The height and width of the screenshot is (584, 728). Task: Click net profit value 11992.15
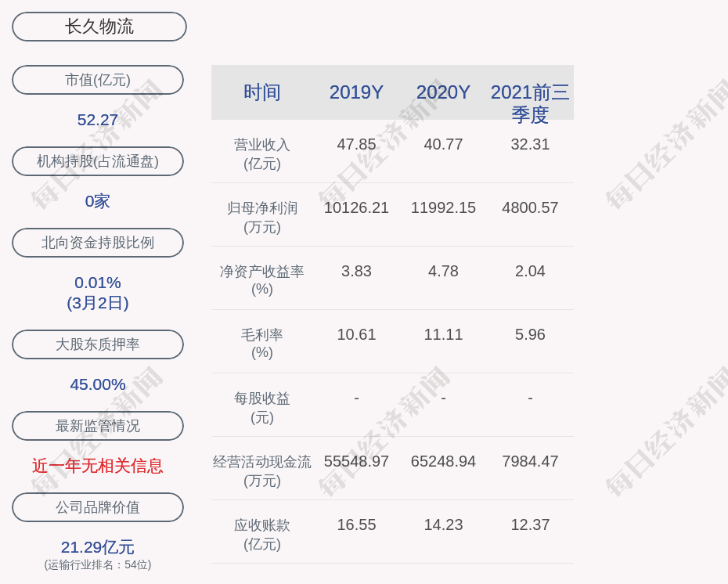coord(443,207)
